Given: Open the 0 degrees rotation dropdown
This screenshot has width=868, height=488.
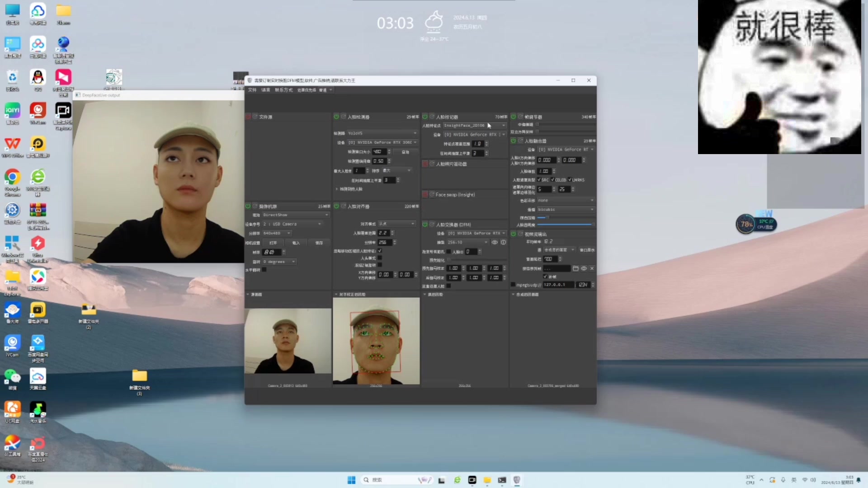Looking at the screenshot, I should (279, 262).
